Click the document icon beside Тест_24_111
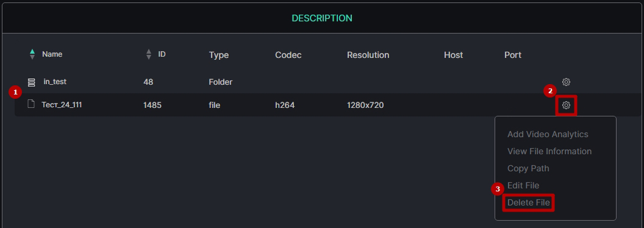Viewport: 644px width, 228px height. pyautogui.click(x=31, y=104)
